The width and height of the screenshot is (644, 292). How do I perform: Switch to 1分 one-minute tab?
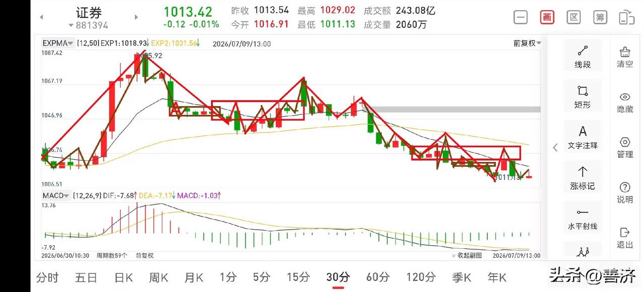tap(228, 277)
